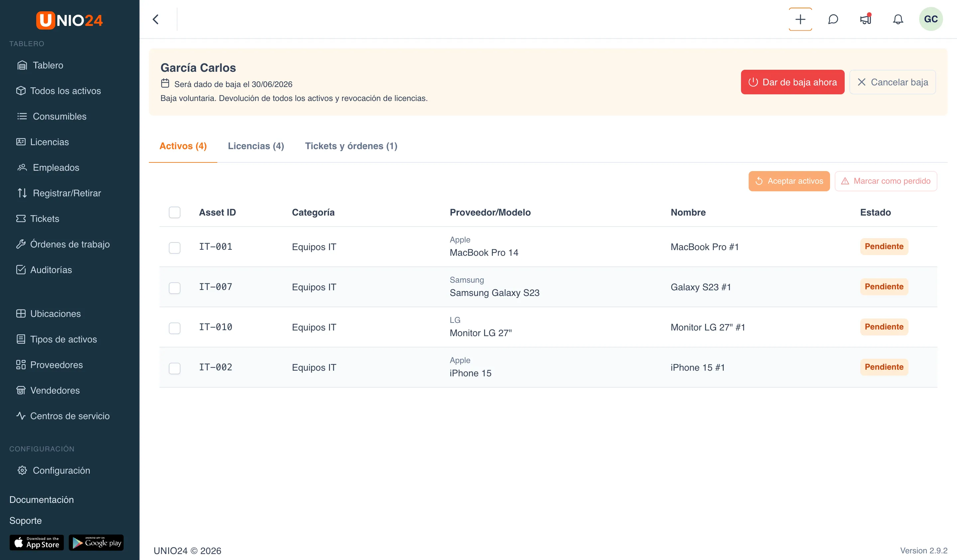
Task: Check the box for asset IT-002
Action: 175,368
